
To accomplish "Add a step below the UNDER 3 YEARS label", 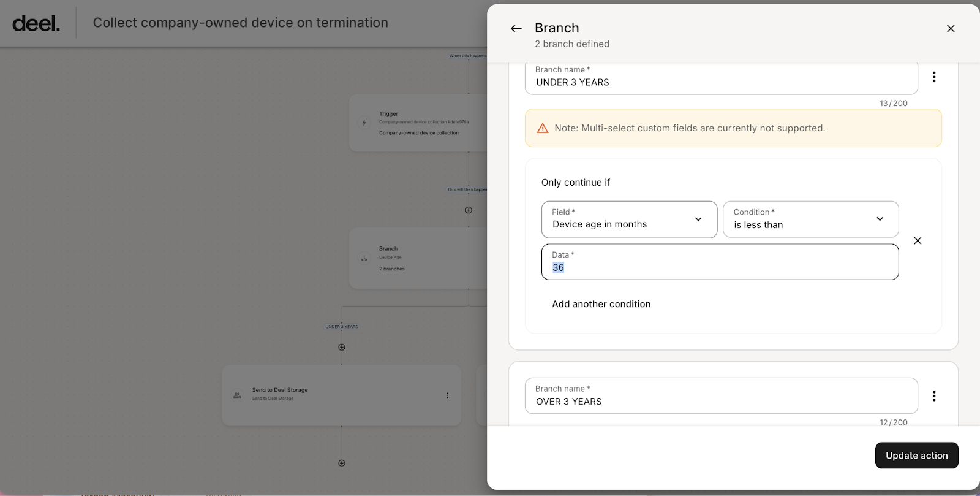I will pyautogui.click(x=342, y=347).
